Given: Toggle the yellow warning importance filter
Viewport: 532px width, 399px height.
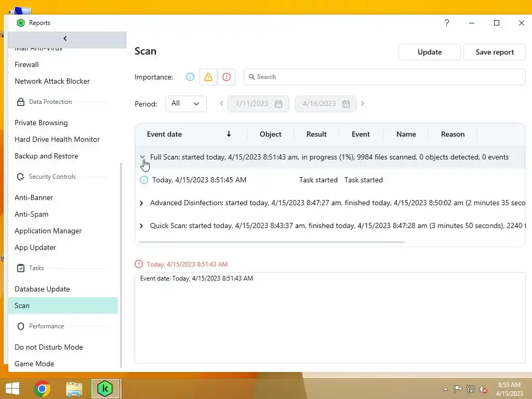Looking at the screenshot, I should coord(208,77).
